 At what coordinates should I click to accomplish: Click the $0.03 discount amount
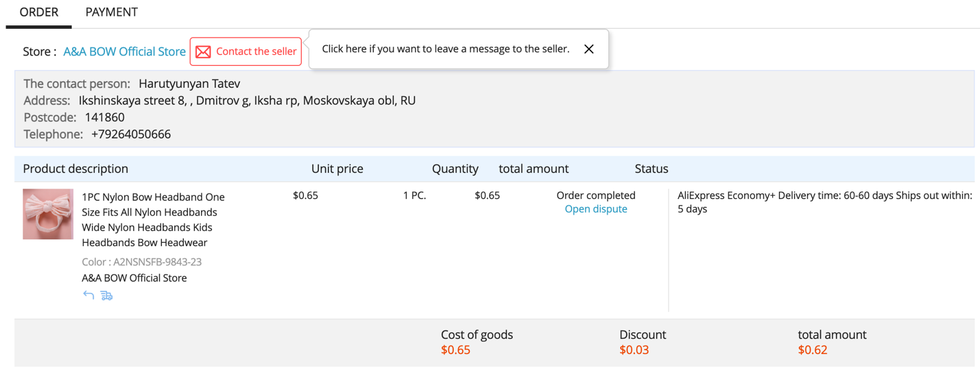point(633,350)
